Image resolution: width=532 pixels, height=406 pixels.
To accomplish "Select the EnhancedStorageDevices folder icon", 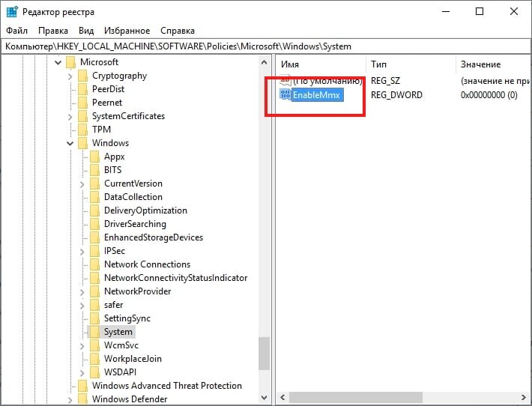I will tap(94, 237).
